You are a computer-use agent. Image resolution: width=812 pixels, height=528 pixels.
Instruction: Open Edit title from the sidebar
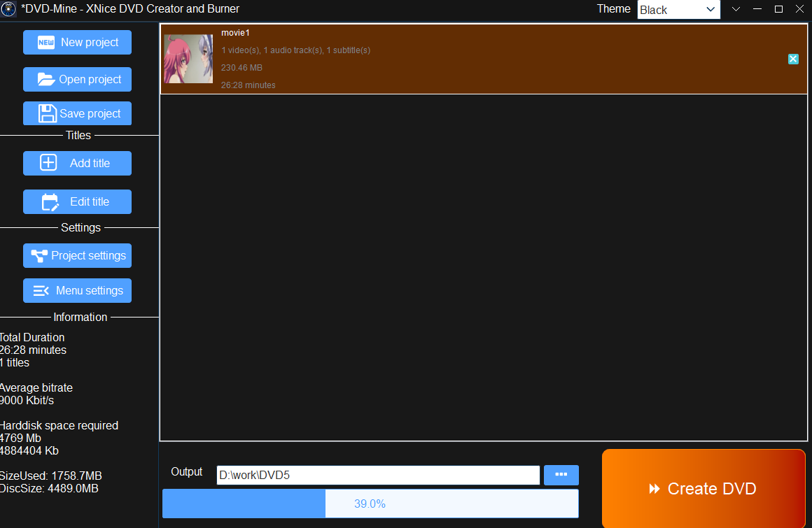pos(77,202)
